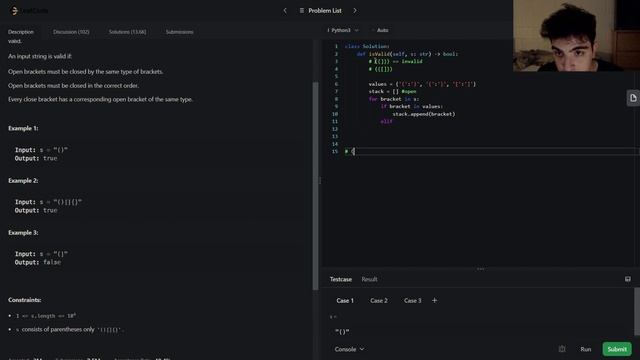
Task: Switch to the Submissions tab
Action: [180, 32]
